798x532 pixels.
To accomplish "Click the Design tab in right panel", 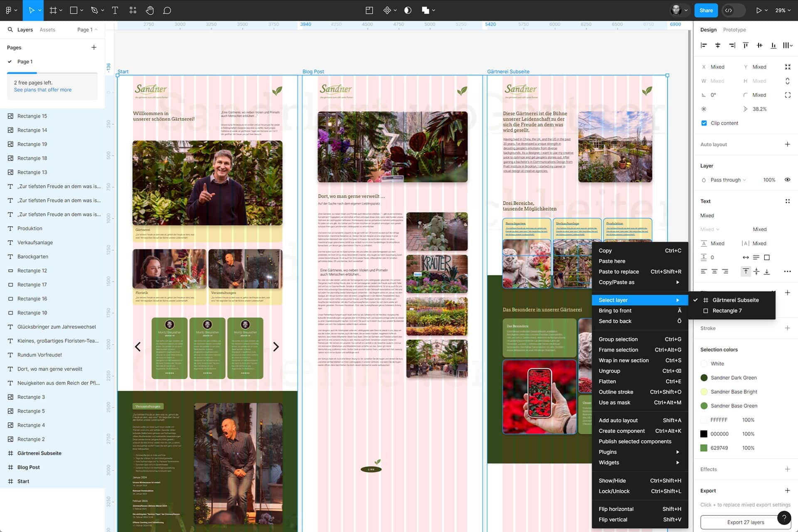I will (707, 29).
